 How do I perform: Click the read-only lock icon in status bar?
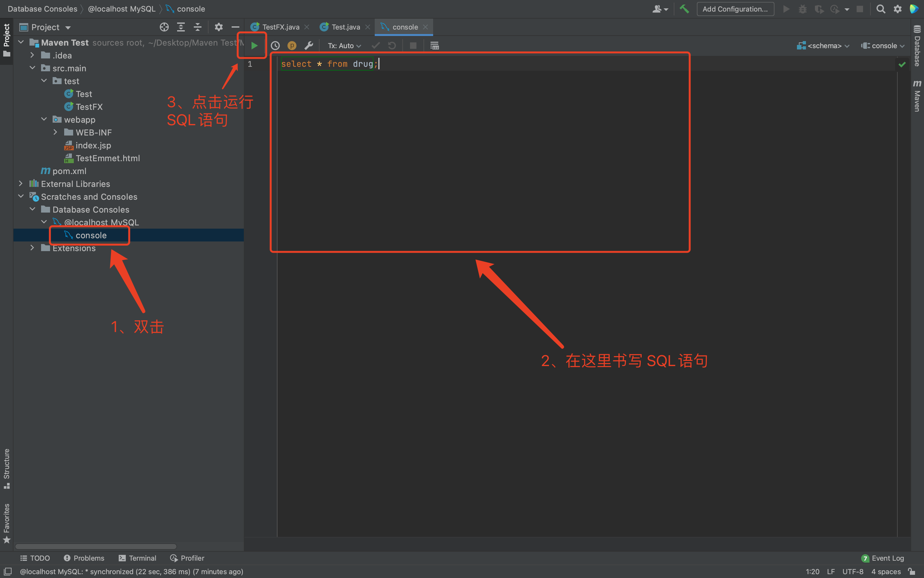click(x=912, y=572)
